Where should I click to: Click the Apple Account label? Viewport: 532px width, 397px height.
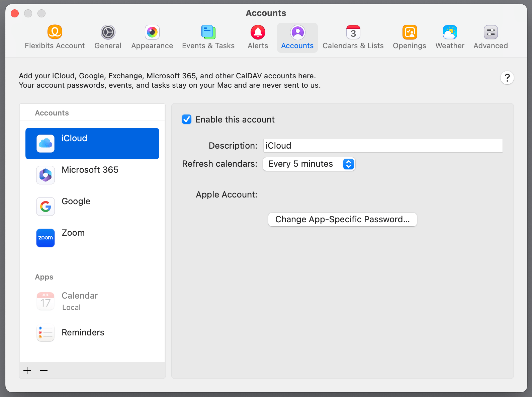point(227,194)
